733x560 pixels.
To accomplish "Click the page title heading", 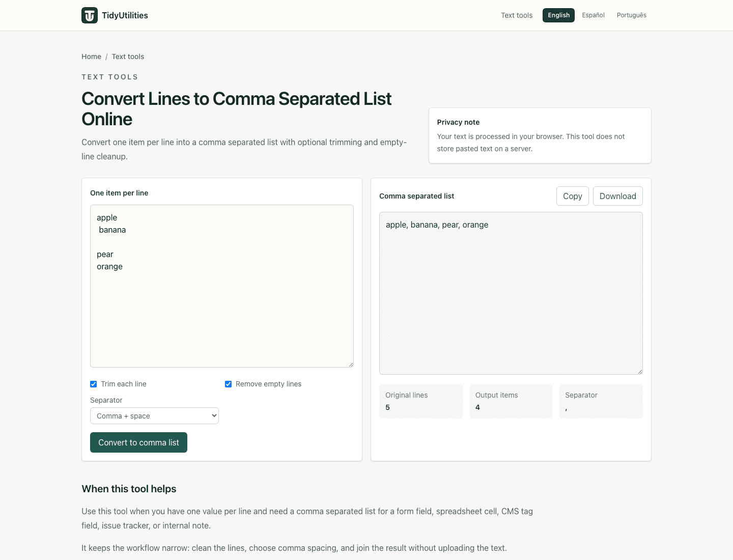I will [237, 109].
